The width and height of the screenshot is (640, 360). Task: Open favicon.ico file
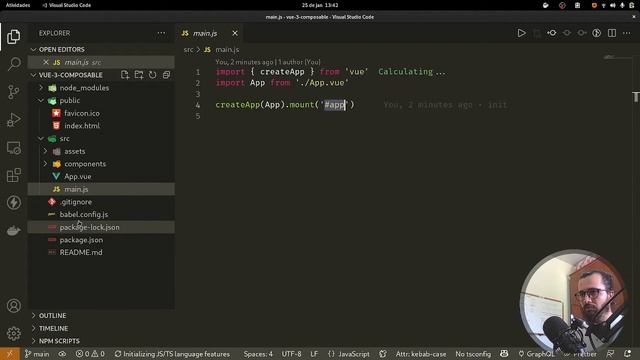click(101, 113)
